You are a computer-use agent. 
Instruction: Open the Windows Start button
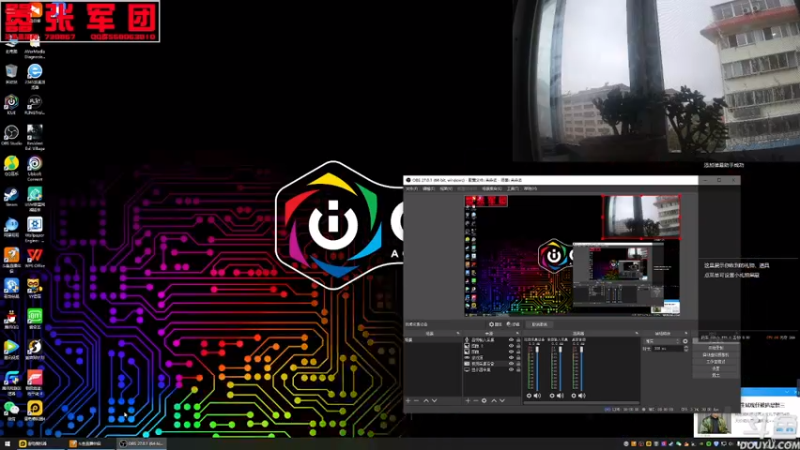7,444
